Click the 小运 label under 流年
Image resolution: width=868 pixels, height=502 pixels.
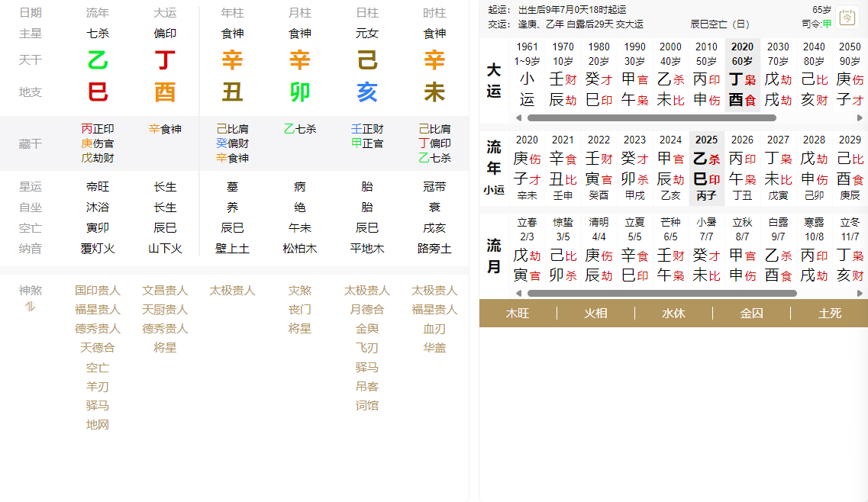(x=494, y=190)
